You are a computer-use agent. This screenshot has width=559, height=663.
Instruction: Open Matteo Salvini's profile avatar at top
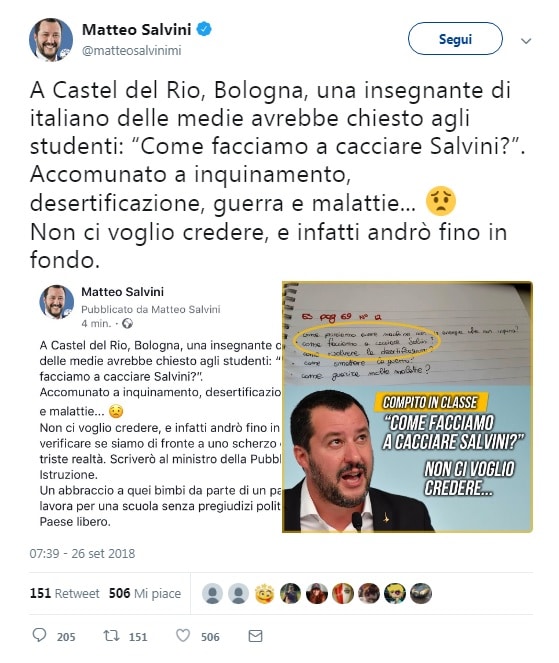point(51,40)
